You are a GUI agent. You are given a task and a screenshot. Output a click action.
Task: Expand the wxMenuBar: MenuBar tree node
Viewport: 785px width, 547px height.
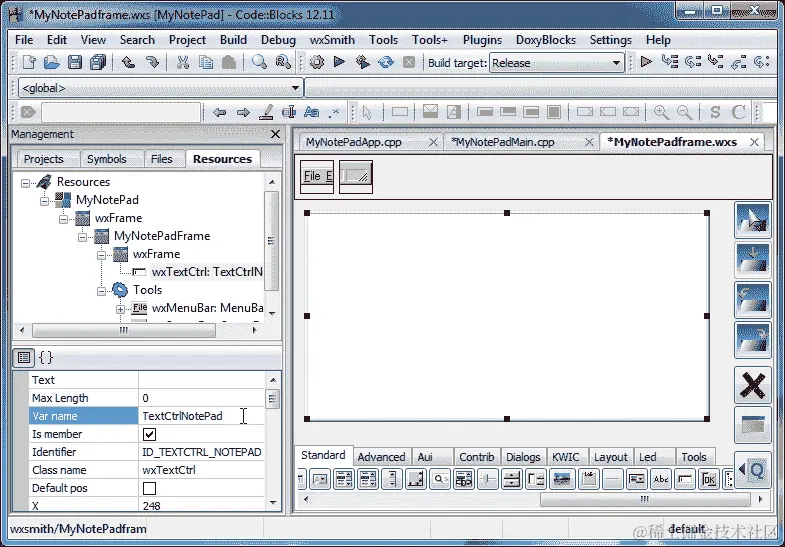pos(120,309)
